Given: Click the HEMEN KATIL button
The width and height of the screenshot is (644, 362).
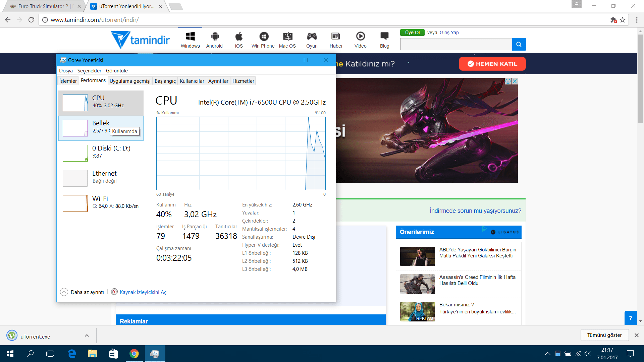Looking at the screenshot, I should [492, 64].
